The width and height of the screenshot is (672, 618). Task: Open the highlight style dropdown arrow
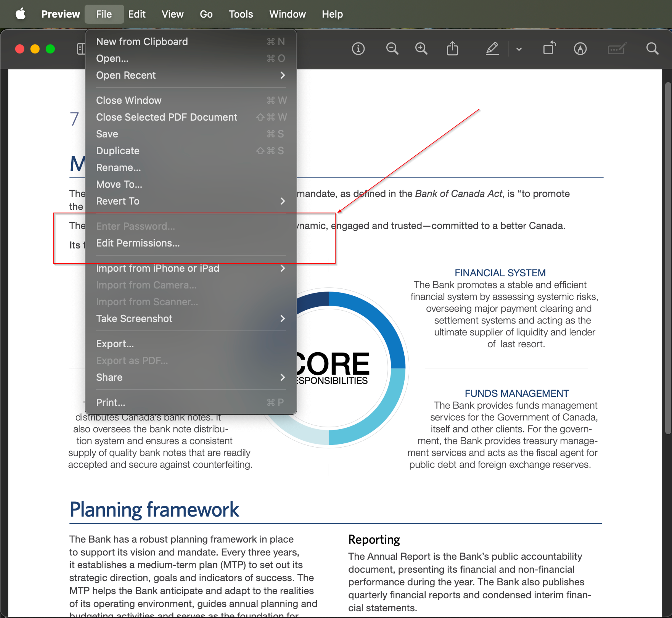(519, 49)
